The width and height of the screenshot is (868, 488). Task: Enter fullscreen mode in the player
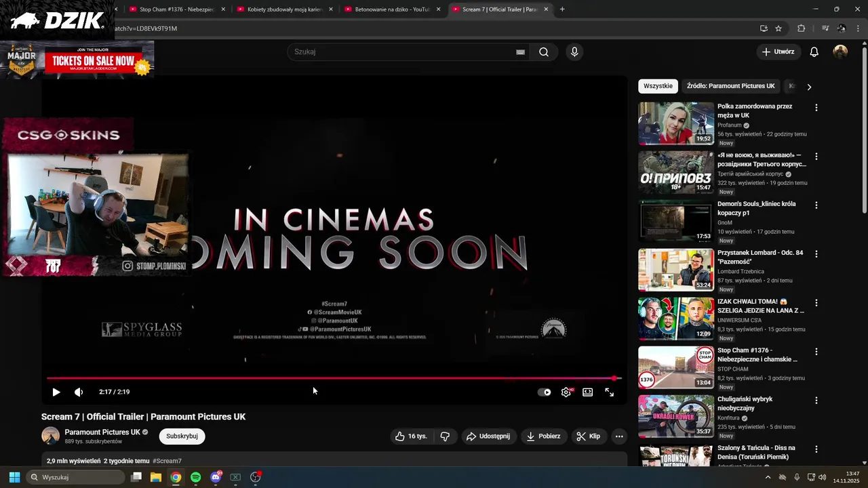pos(610,392)
